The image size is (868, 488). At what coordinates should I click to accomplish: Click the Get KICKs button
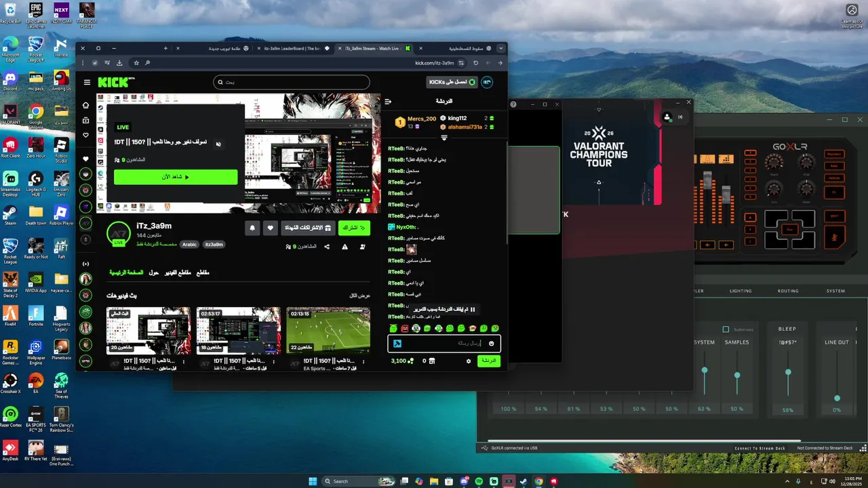pos(452,82)
